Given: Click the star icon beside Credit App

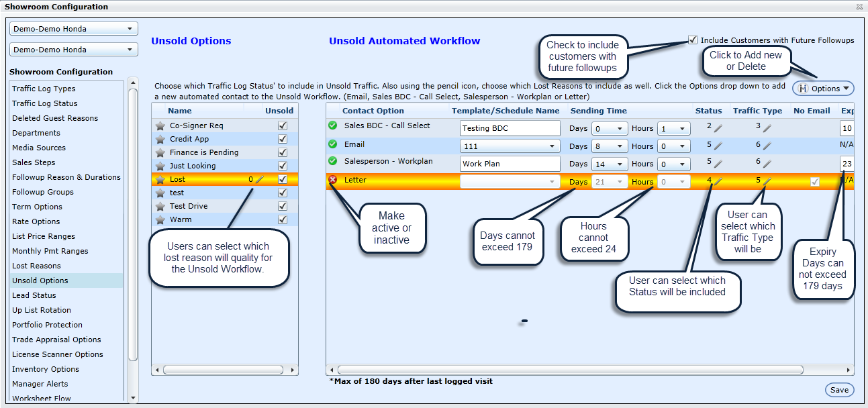Looking at the screenshot, I should click(160, 139).
